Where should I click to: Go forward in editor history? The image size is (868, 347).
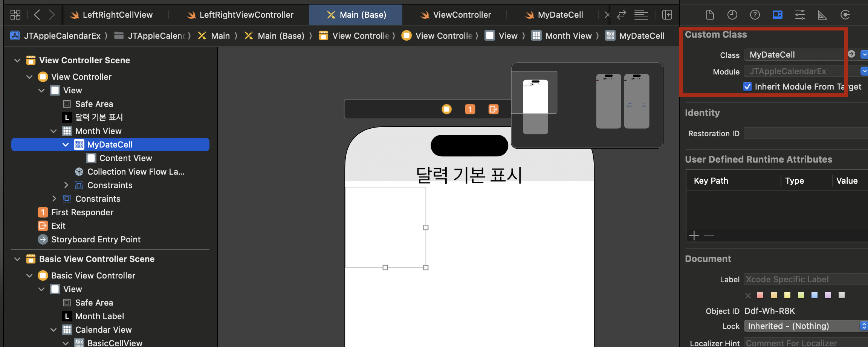coord(52,15)
